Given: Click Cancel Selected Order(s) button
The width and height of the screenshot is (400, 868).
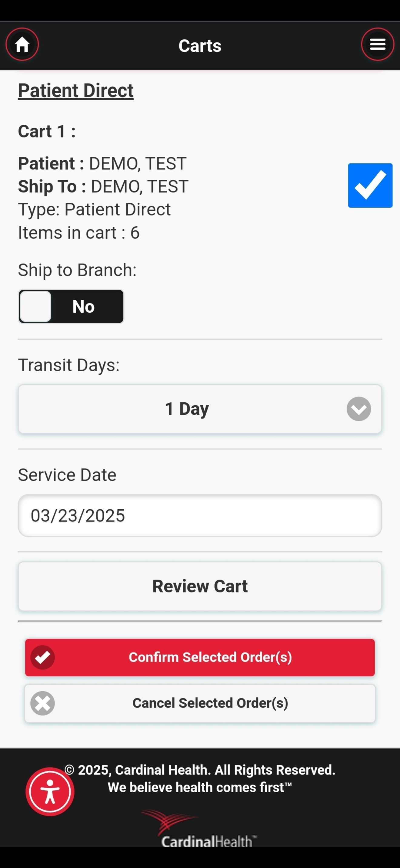Looking at the screenshot, I should point(200,703).
